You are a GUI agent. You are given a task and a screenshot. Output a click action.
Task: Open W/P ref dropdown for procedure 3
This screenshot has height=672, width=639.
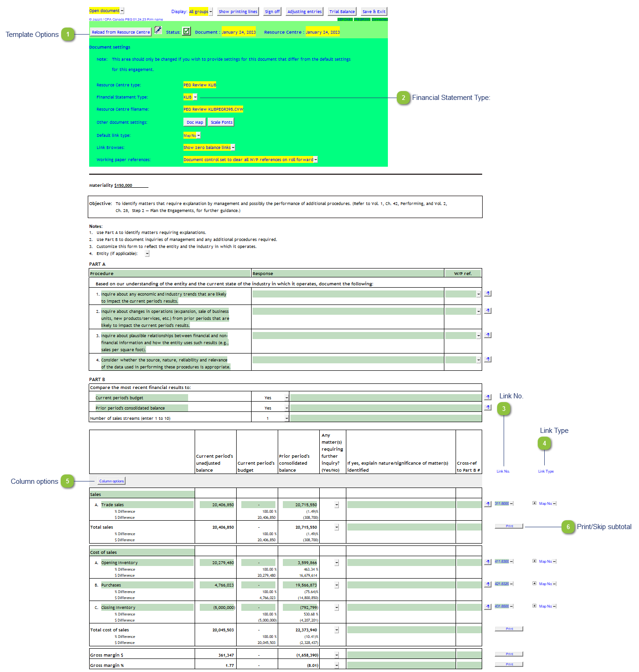click(x=478, y=336)
